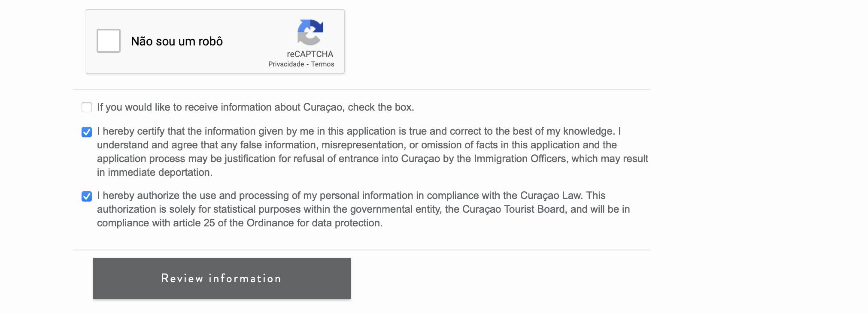868x313 pixels.
Task: Click the 'understand and agree that any false information' line
Action: (357, 145)
